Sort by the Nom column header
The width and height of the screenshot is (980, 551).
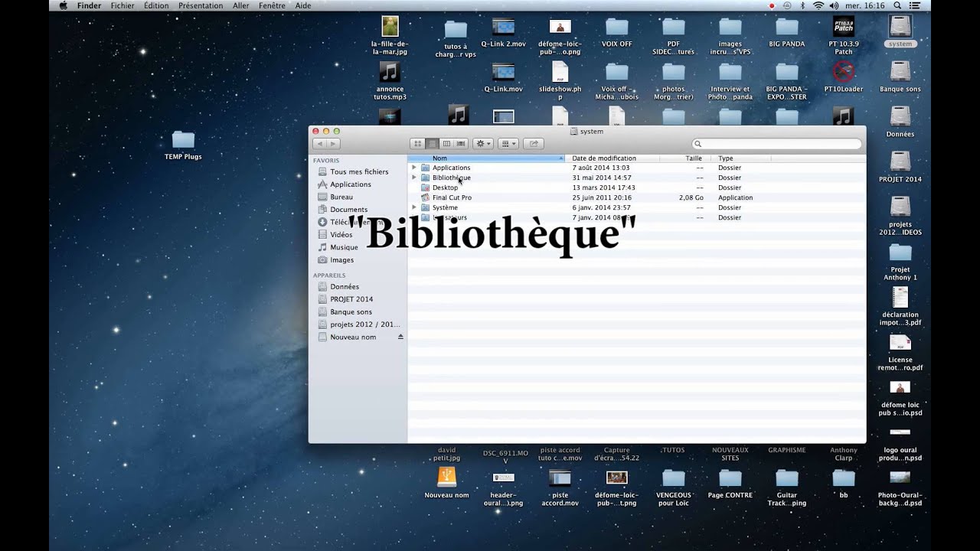486,158
